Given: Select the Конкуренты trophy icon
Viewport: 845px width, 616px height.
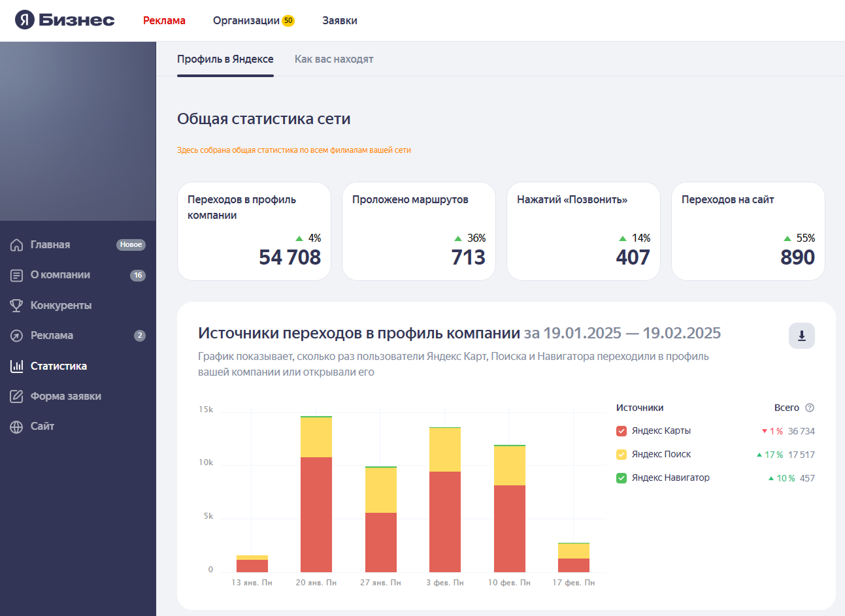Looking at the screenshot, I should [x=17, y=306].
